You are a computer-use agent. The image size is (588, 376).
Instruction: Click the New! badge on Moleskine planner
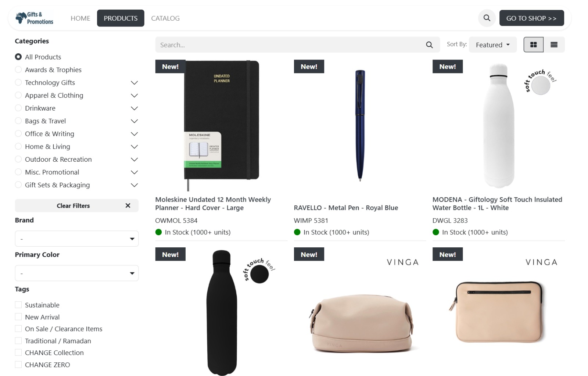[x=170, y=67]
